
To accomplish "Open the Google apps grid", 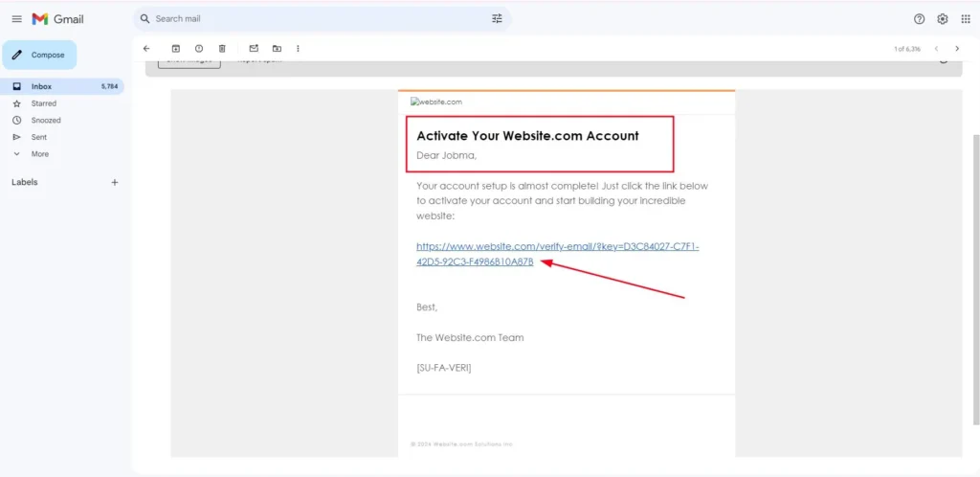I will [966, 19].
